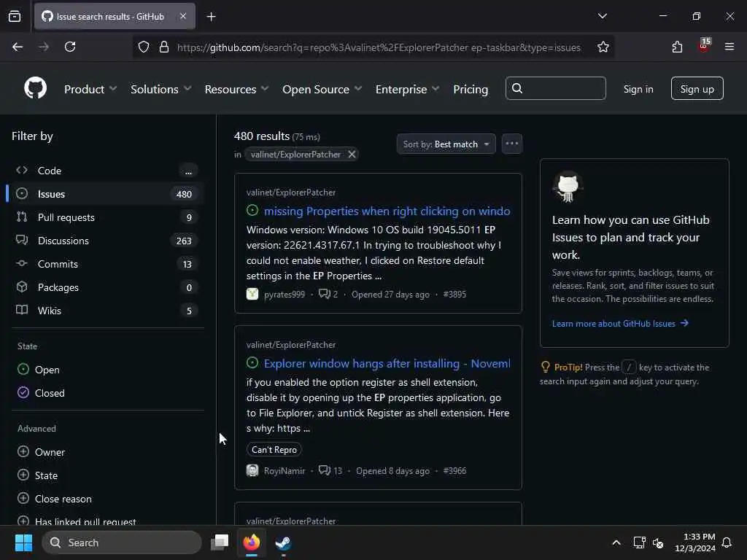Viewport: 747px width, 560px height.
Task: Click the issue number #3895
Action: (x=454, y=295)
